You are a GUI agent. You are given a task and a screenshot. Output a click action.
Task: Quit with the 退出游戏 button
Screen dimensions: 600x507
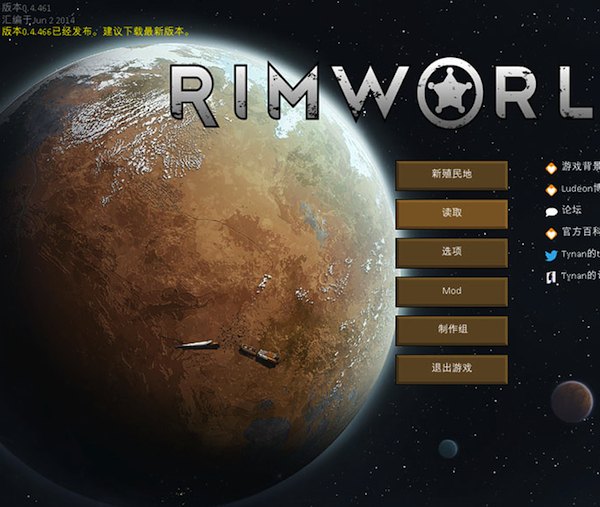[x=452, y=369]
